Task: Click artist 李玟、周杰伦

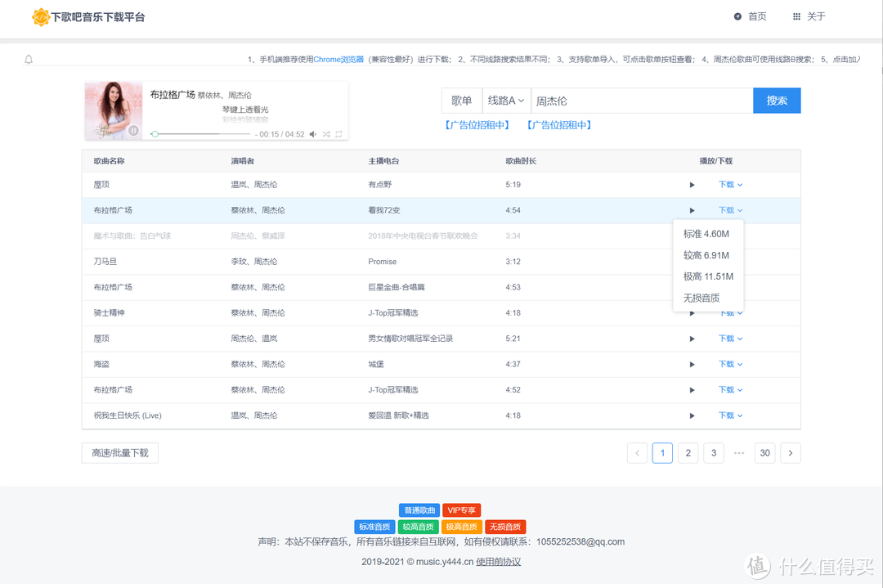Action: click(x=254, y=262)
